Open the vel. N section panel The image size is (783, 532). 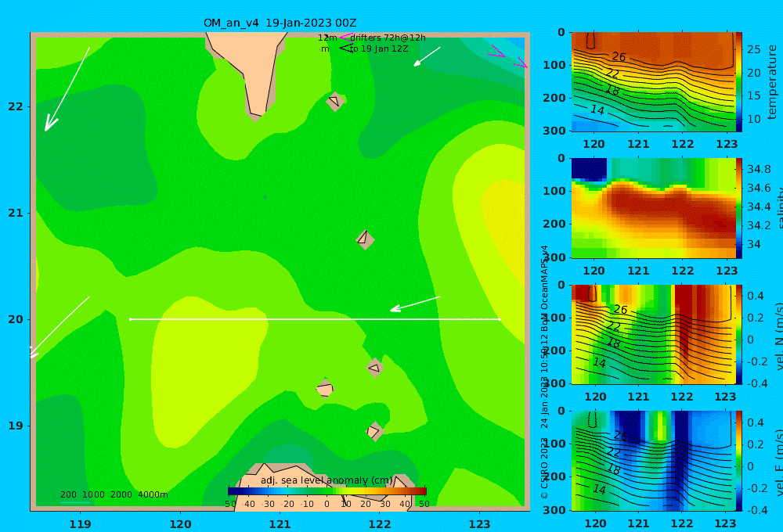tap(653, 334)
